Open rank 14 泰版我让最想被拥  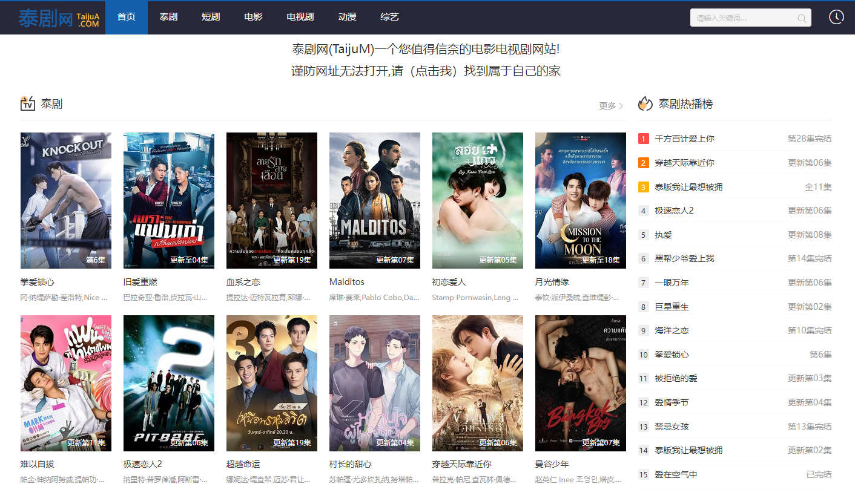[x=689, y=450]
